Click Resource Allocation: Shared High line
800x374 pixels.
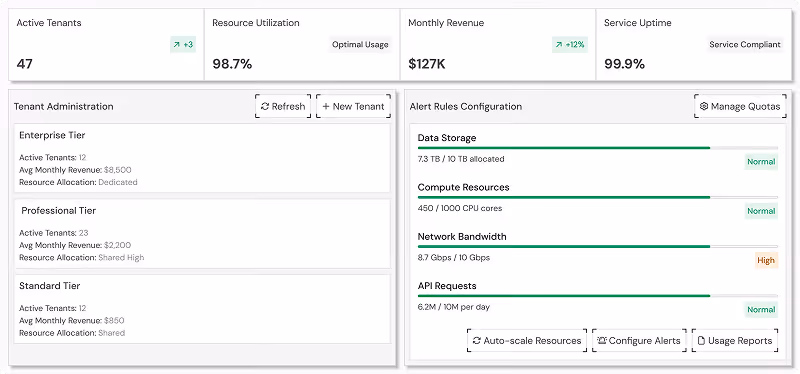tap(82, 258)
